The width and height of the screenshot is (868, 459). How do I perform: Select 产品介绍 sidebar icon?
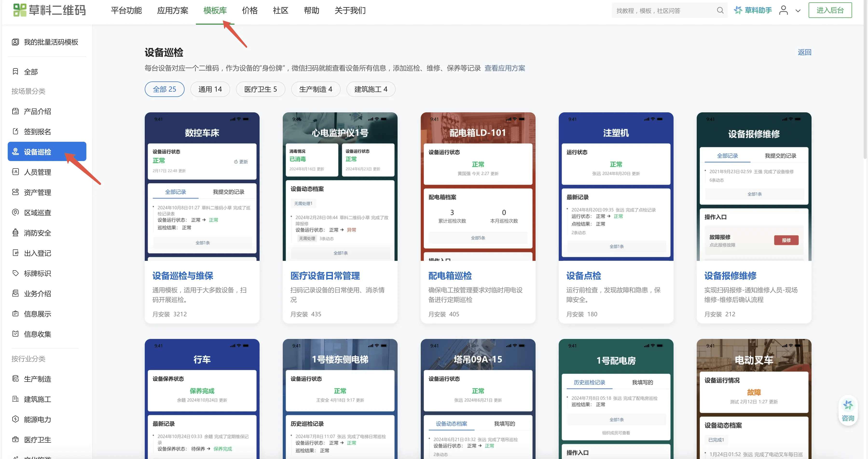[x=15, y=111]
